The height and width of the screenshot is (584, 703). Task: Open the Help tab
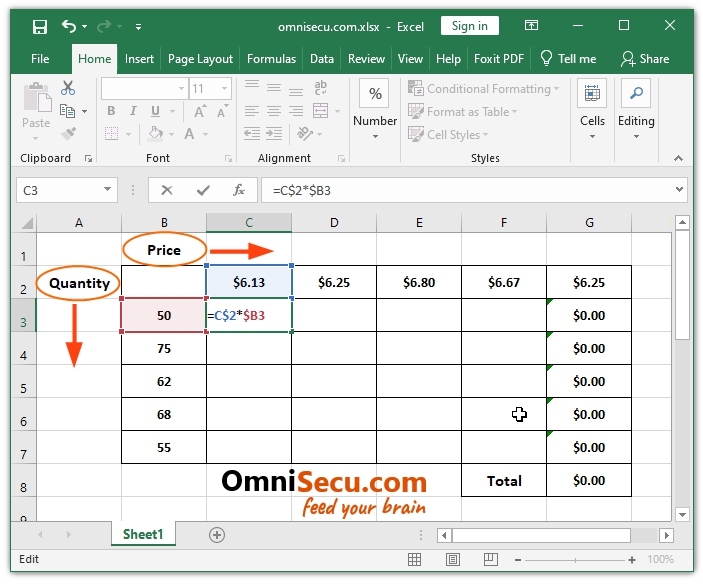(448, 59)
